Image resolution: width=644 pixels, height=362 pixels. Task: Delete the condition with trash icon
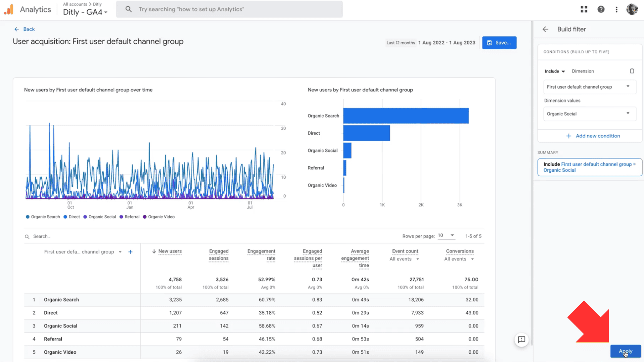pyautogui.click(x=632, y=71)
